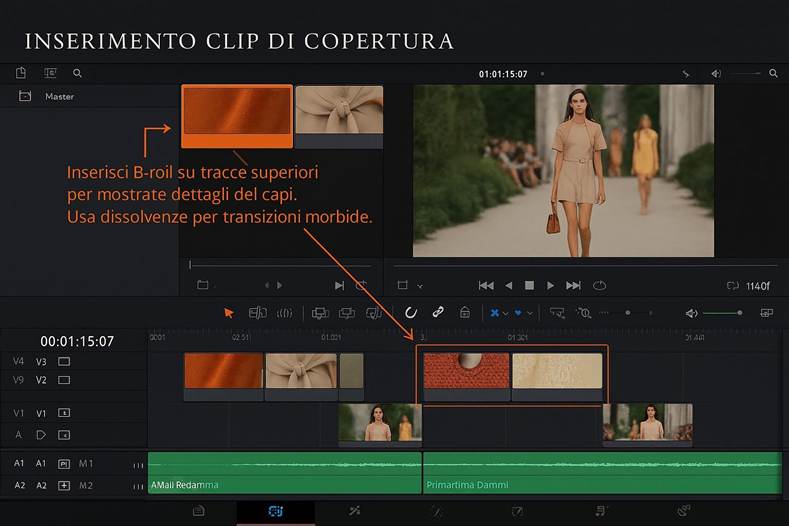Open the Fairlight page tab with music note
The height and width of the screenshot is (526, 789).
600,511
